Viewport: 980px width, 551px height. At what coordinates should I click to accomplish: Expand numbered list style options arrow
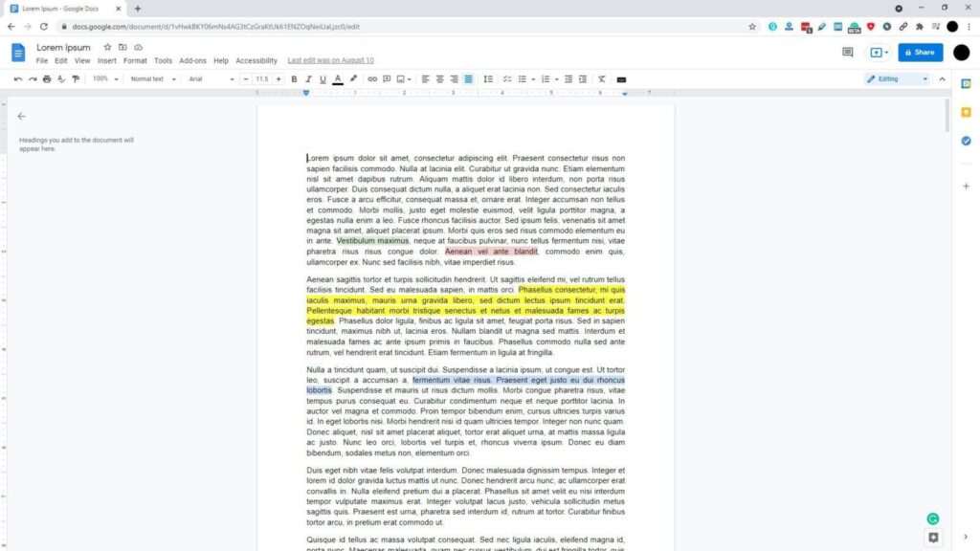556,79
